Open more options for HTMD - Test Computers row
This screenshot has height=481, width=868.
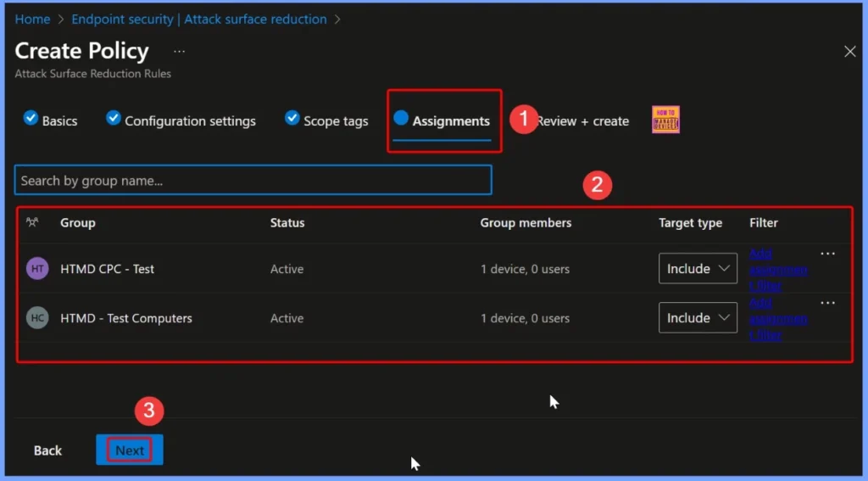click(827, 303)
